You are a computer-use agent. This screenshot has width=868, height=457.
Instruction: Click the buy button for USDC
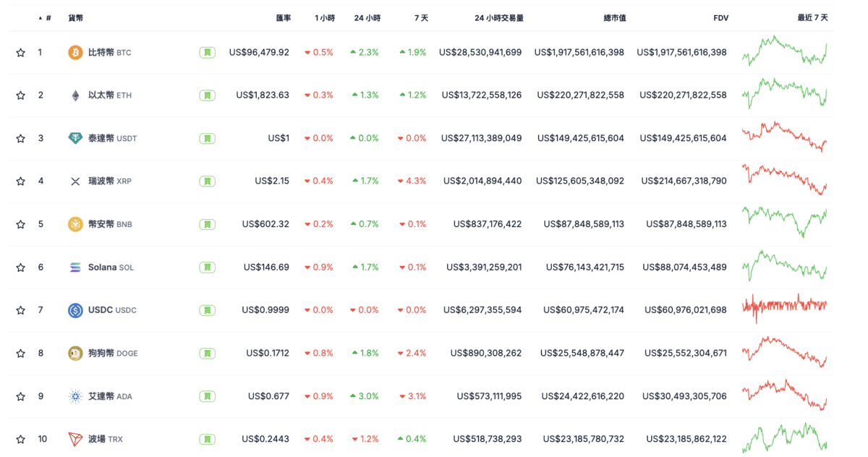[x=208, y=310]
